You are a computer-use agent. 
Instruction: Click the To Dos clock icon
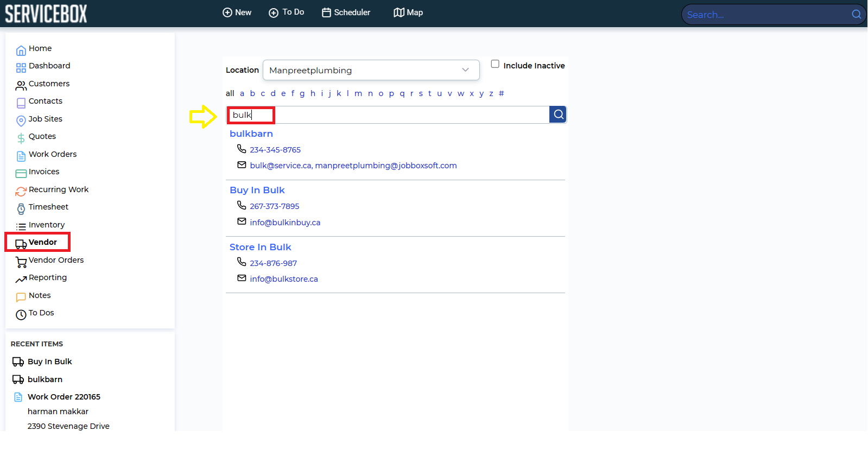[21, 315]
